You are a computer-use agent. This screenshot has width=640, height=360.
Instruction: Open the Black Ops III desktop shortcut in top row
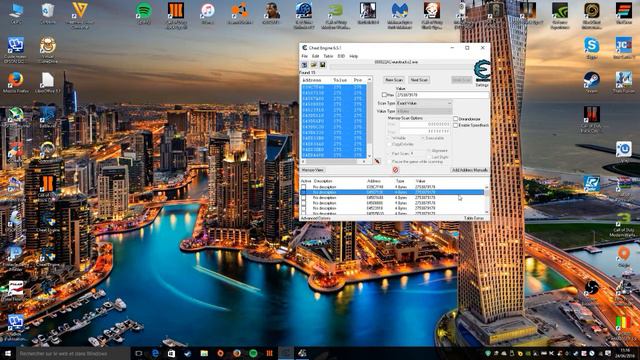176,16
